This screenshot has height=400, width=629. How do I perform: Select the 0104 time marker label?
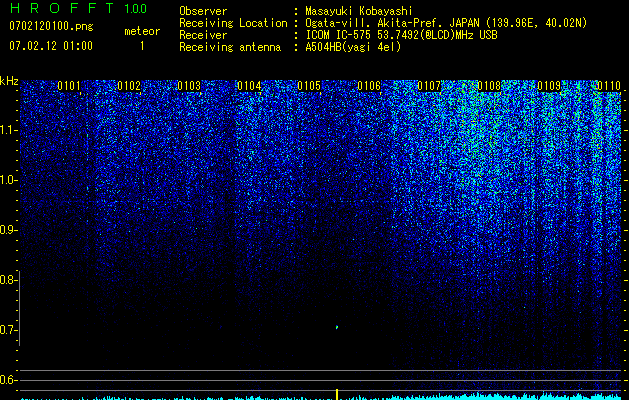point(249,86)
